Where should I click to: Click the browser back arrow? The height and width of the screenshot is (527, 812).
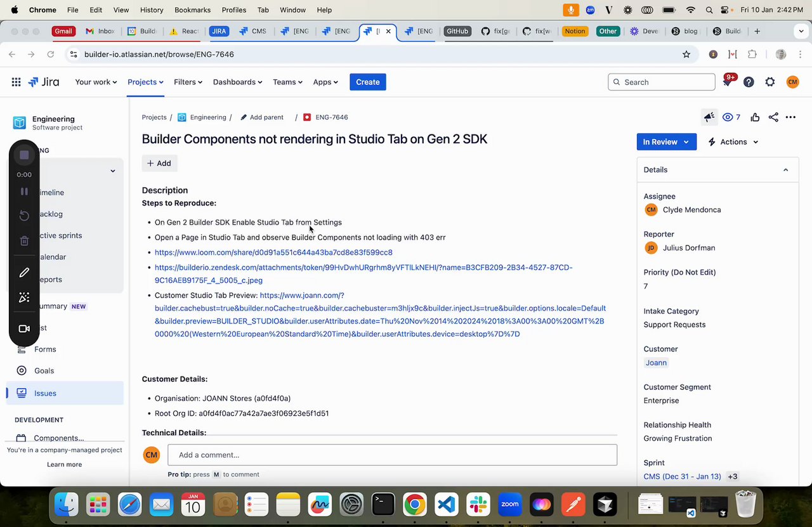(11, 55)
